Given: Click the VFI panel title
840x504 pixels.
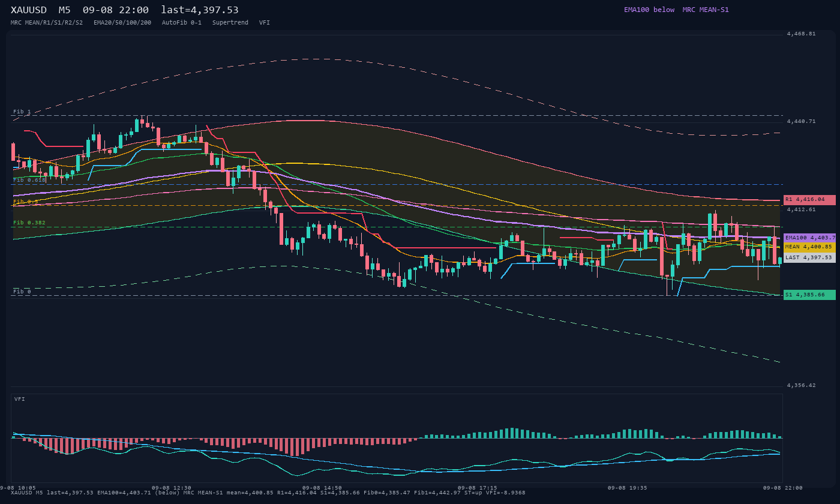Looking at the screenshot, I should (x=20, y=399).
